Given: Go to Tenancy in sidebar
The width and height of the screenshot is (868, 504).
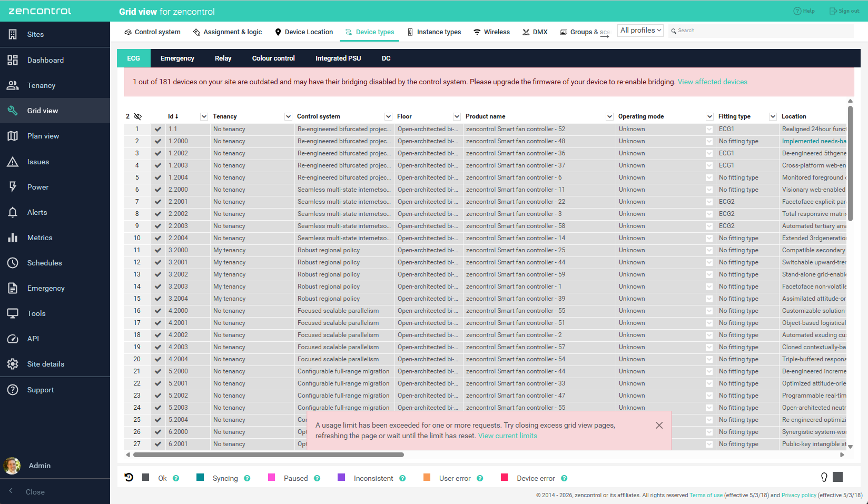Looking at the screenshot, I should [55, 85].
